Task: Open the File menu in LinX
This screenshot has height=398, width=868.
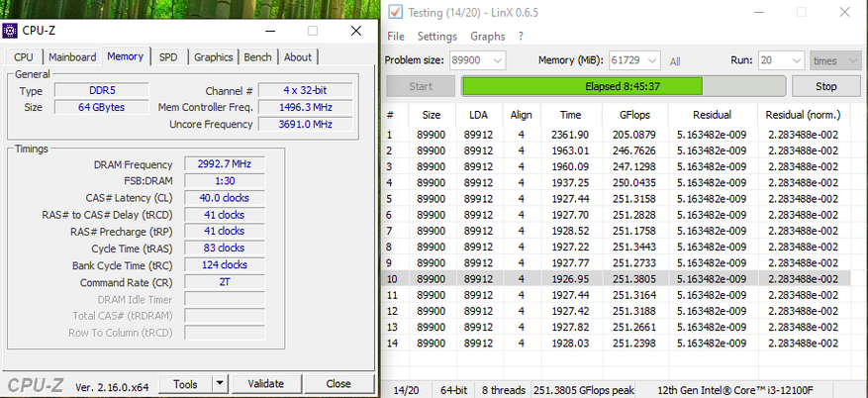Action: (x=396, y=36)
